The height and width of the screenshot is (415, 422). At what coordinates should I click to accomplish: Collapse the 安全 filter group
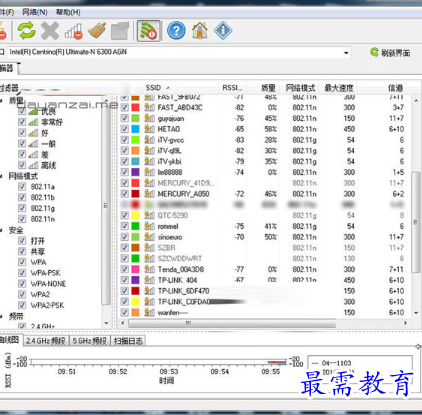(x=2, y=230)
